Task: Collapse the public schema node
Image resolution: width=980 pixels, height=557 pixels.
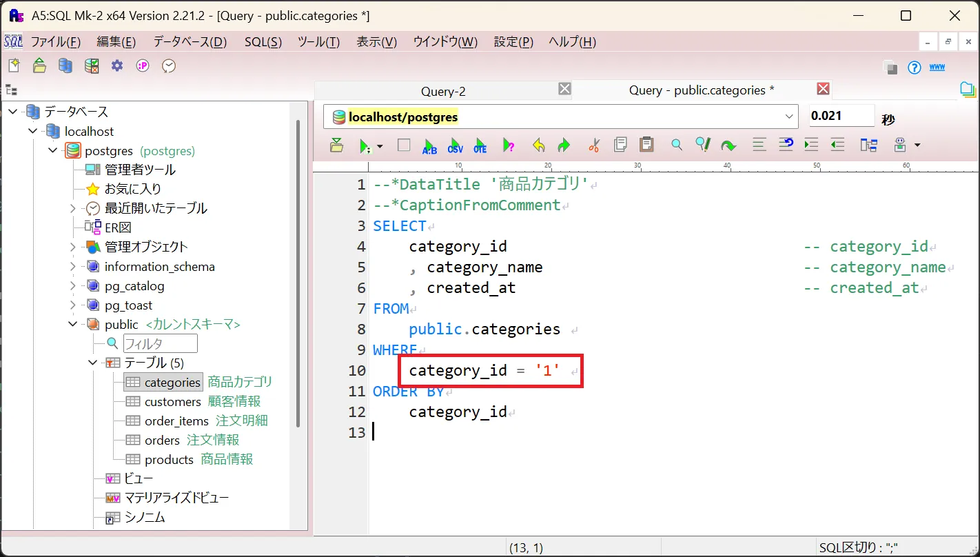Action: click(x=73, y=324)
